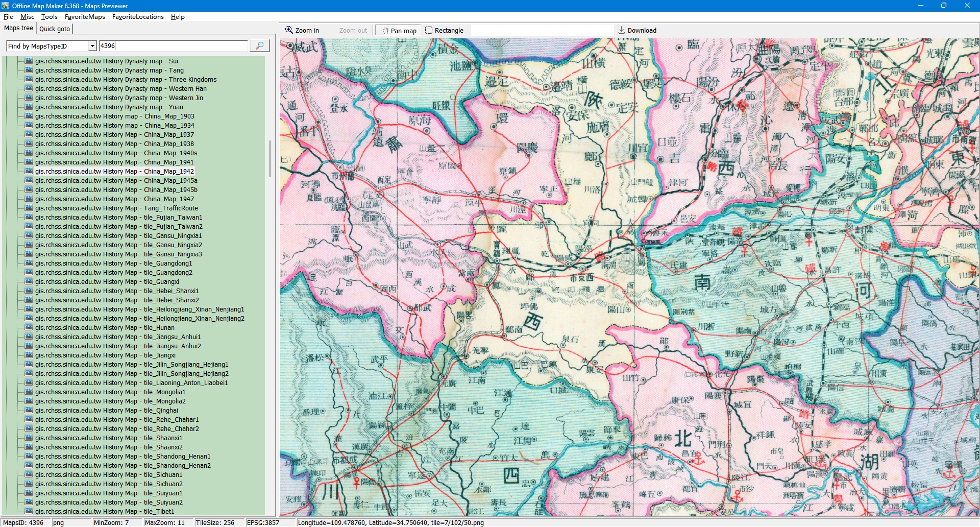Open the Find by MapsTypeID dropdown
The width and height of the screenshot is (980, 527).
(92, 46)
